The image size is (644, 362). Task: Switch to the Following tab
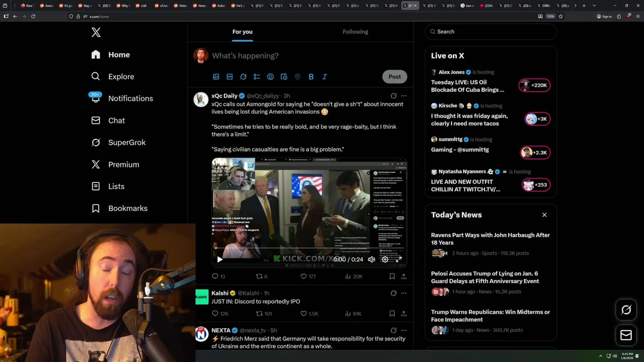(x=355, y=32)
